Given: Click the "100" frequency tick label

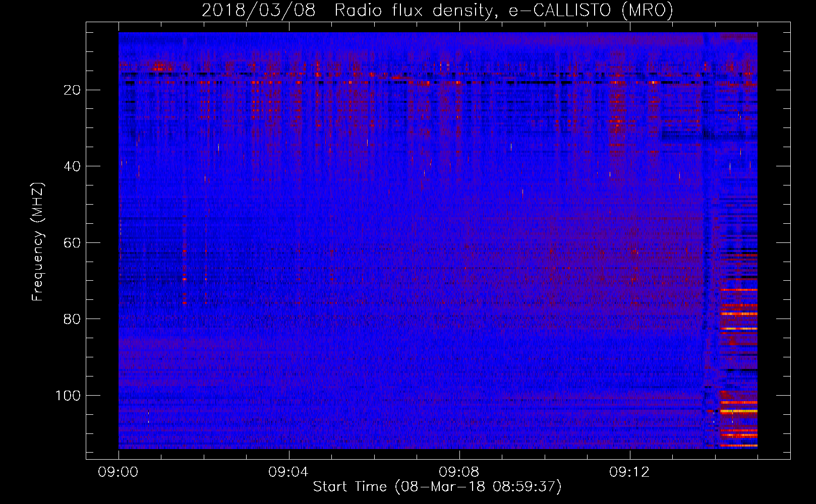Looking at the screenshot, I should 68,396.
